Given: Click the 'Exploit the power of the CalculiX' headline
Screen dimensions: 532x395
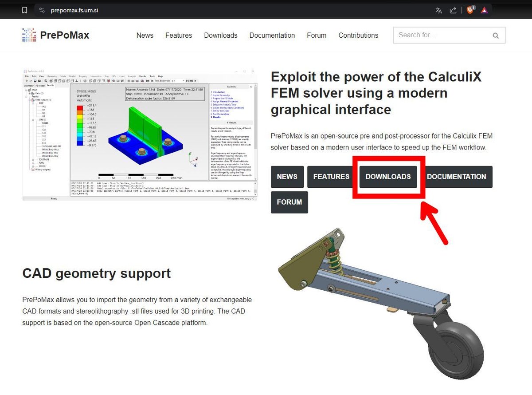Looking at the screenshot, I should click(376, 93).
